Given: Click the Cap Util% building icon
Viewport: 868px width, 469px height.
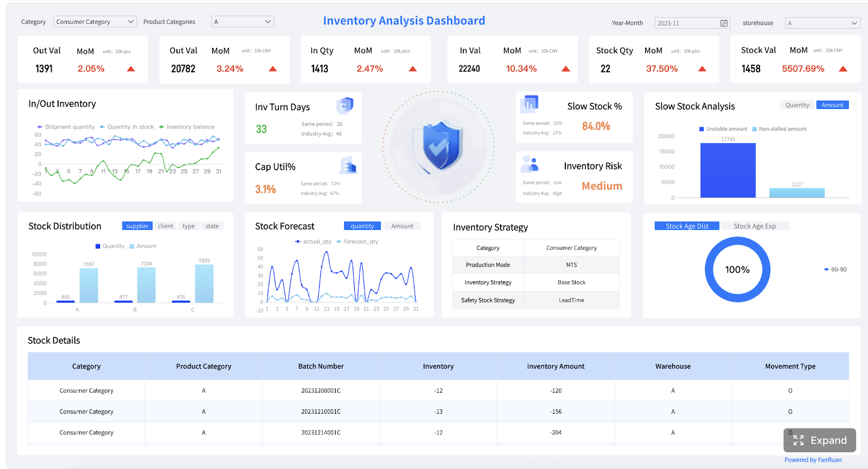Looking at the screenshot, I should click(348, 165).
